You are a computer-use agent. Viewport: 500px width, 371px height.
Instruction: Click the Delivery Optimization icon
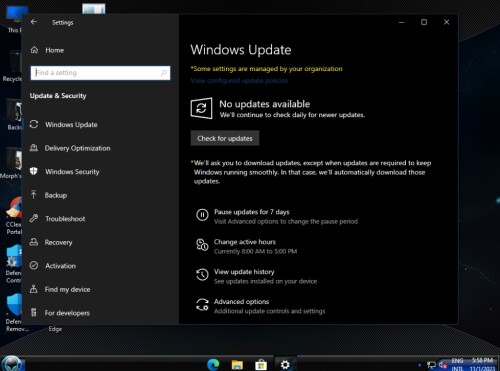(34, 148)
